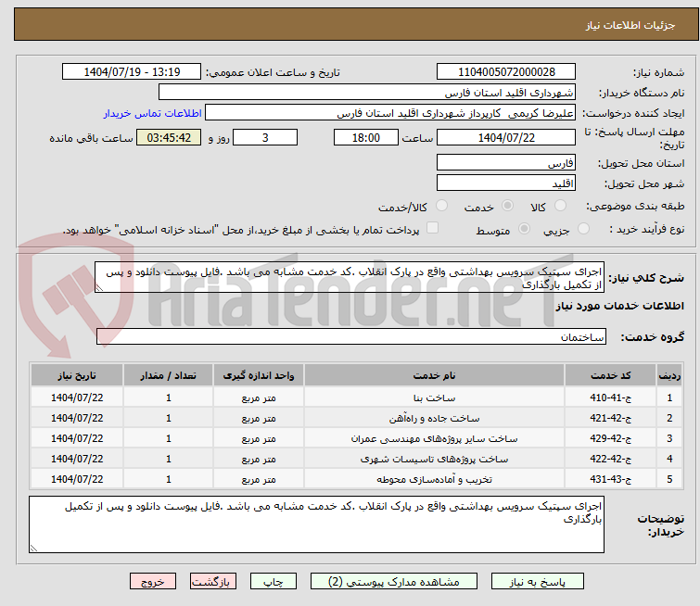
Task: Click service name ساخت سایر پروژه‌های مهندسی عمران
Action: (x=435, y=438)
